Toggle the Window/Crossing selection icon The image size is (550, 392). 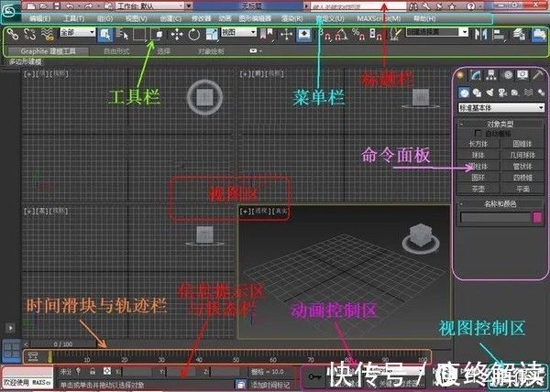157,34
